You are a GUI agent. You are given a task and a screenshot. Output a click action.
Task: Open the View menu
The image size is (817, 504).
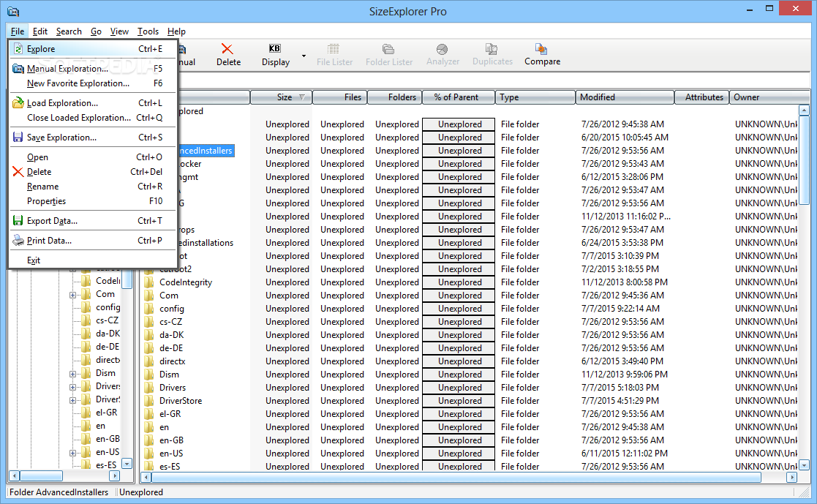pyautogui.click(x=119, y=31)
